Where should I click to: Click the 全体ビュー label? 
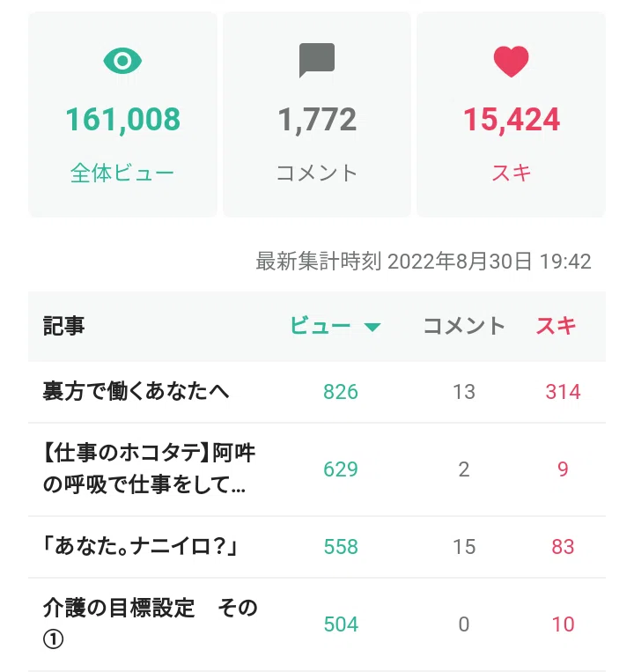pos(122,174)
